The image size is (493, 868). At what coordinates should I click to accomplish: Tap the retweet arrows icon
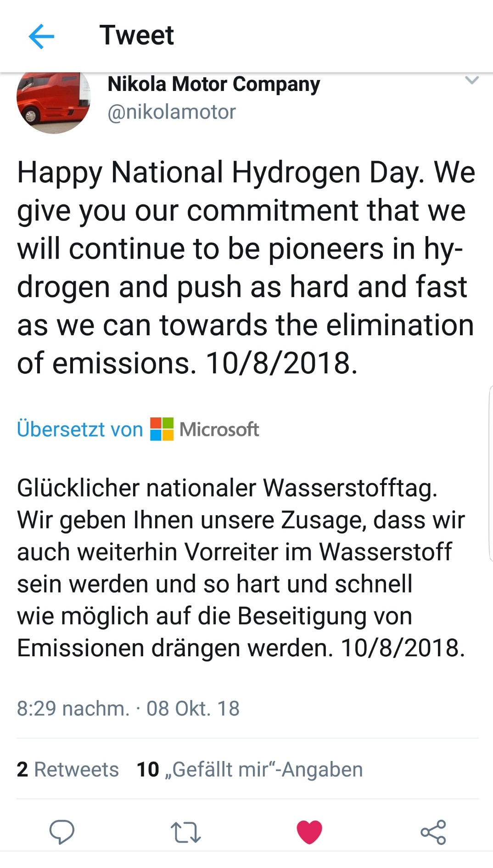click(x=185, y=832)
